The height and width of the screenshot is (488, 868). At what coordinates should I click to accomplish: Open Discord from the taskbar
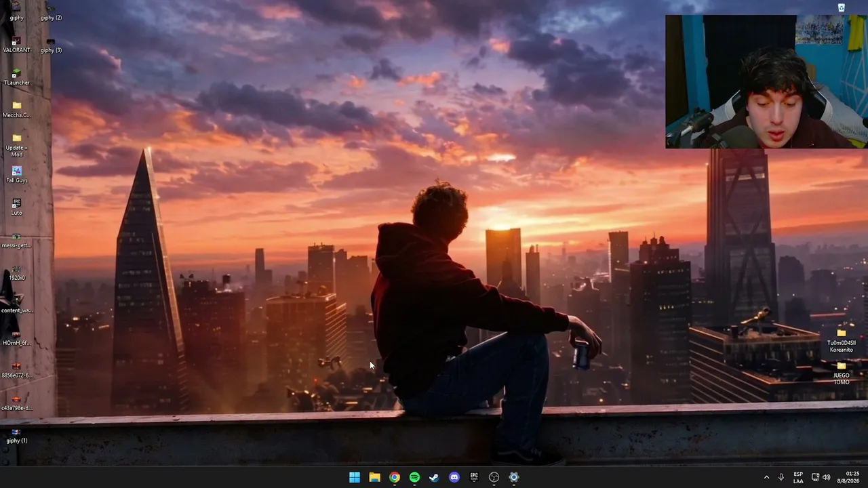(x=454, y=477)
